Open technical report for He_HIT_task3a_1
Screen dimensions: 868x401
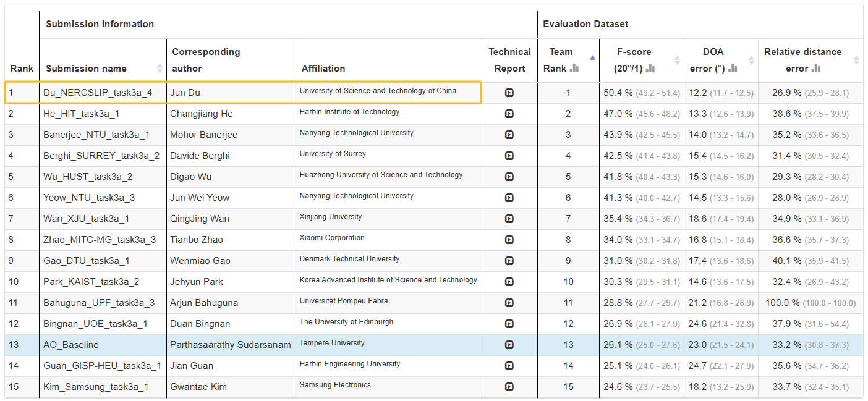(x=509, y=114)
